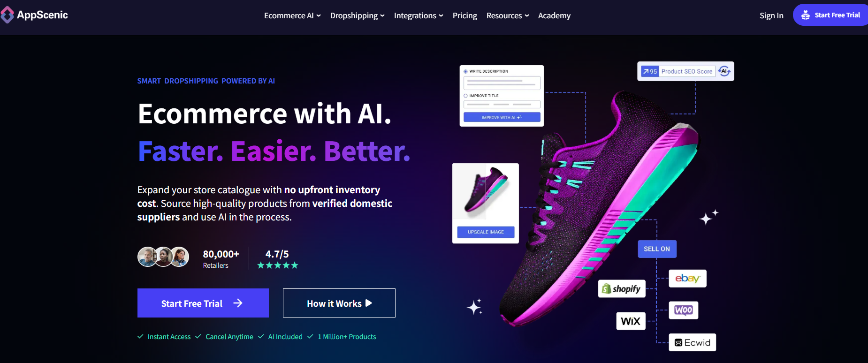868x363 pixels.
Task: Select the Improve Title radio option
Action: pos(465,96)
